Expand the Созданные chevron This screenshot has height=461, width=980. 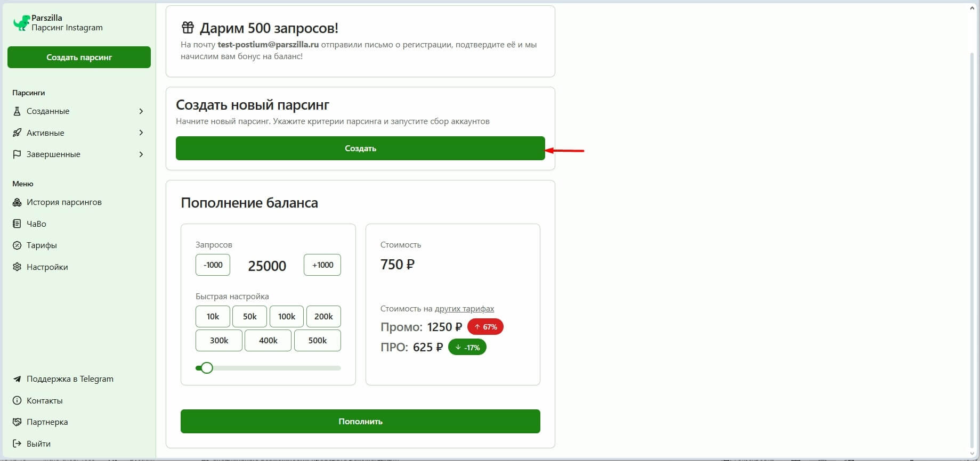(x=141, y=111)
